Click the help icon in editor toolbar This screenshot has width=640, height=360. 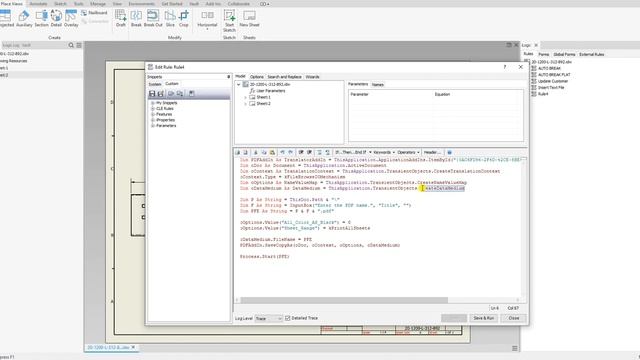coord(449,152)
